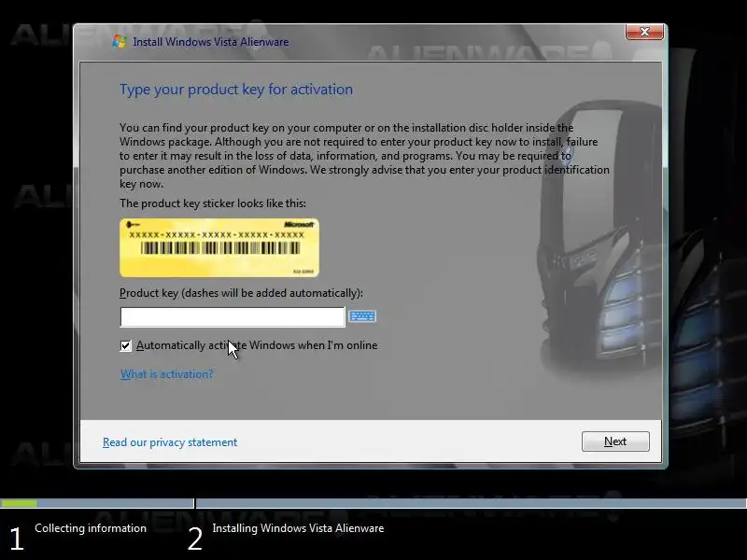This screenshot has height=560, width=747.
Task: Click 'The product key sticker looks like this:' text
Action: [x=213, y=203]
